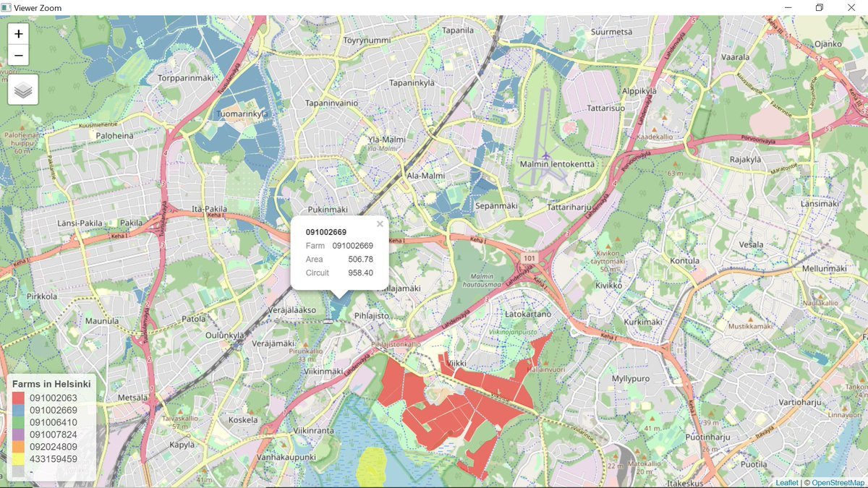The width and height of the screenshot is (868, 488).
Task: Minimize the Viewer Zoom window
Action: pyautogui.click(x=786, y=7)
